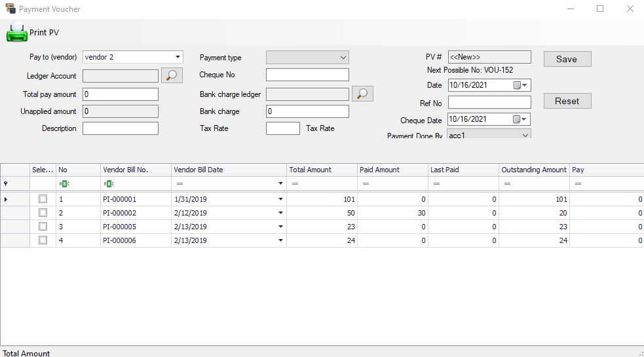The height and width of the screenshot is (357, 644).
Task: Click the PI-000002 bill number cell
Action: pyautogui.click(x=136, y=213)
